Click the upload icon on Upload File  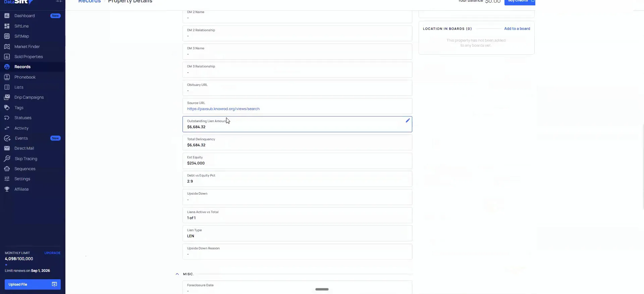coord(54,284)
